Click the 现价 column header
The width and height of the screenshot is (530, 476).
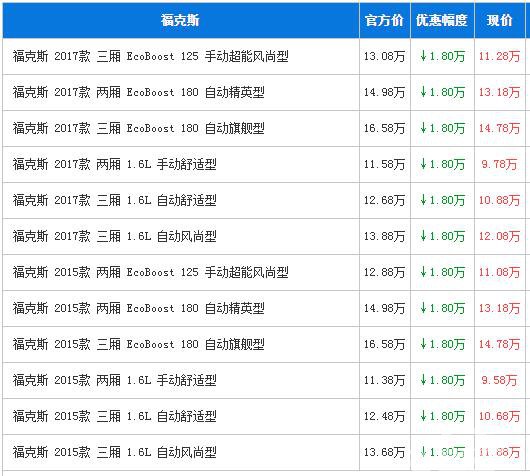(500, 20)
